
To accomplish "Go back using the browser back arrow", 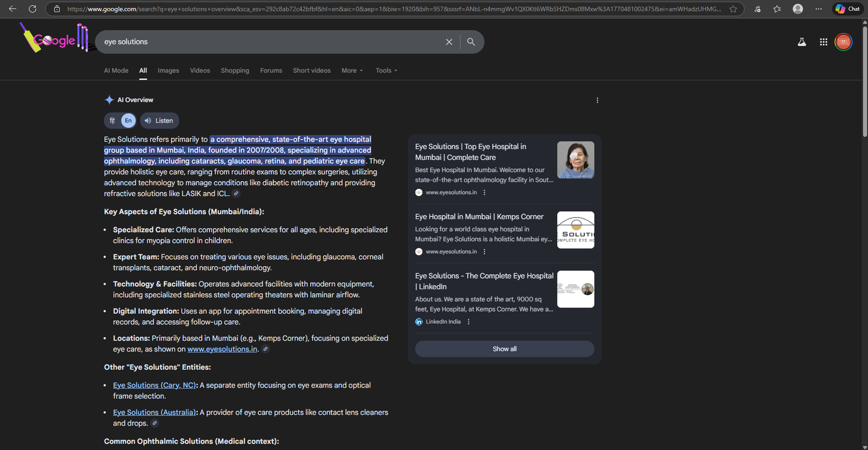I will click(12, 9).
